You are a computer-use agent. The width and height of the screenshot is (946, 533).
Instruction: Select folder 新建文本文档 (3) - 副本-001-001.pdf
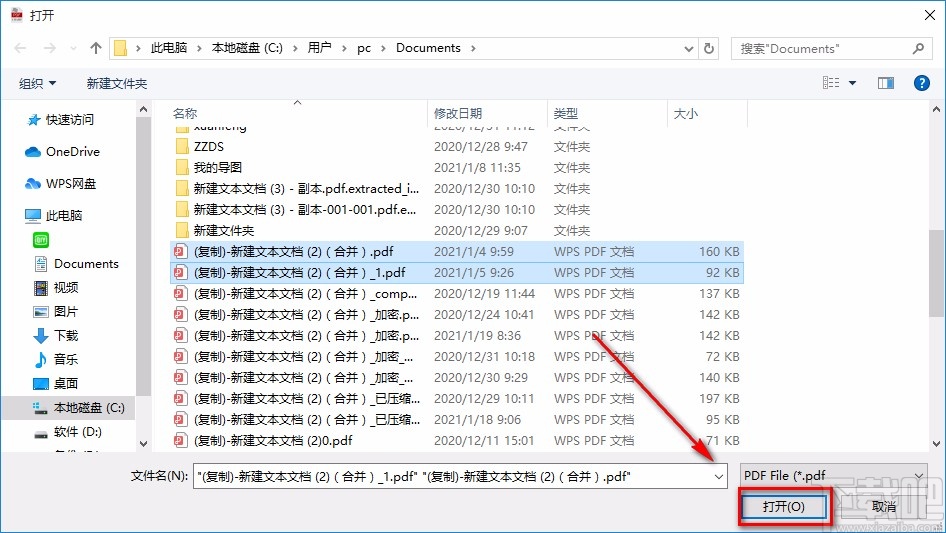[457, 209]
